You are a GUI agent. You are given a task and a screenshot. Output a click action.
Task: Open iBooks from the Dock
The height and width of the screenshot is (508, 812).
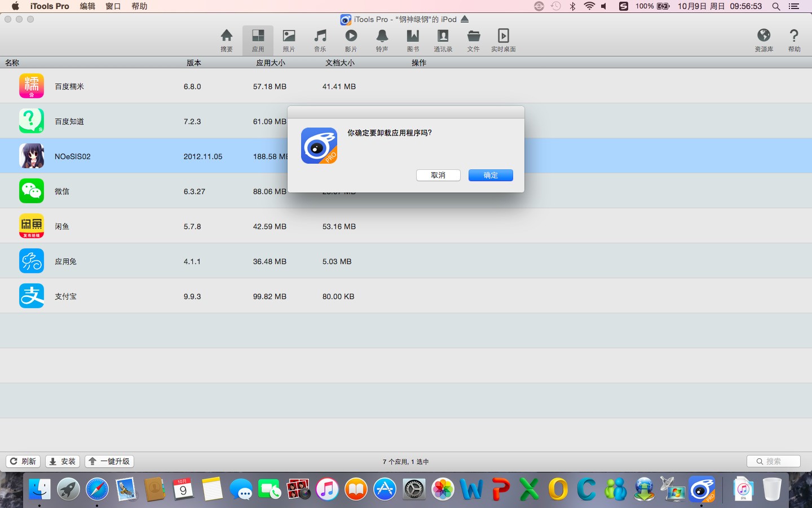tap(356, 489)
